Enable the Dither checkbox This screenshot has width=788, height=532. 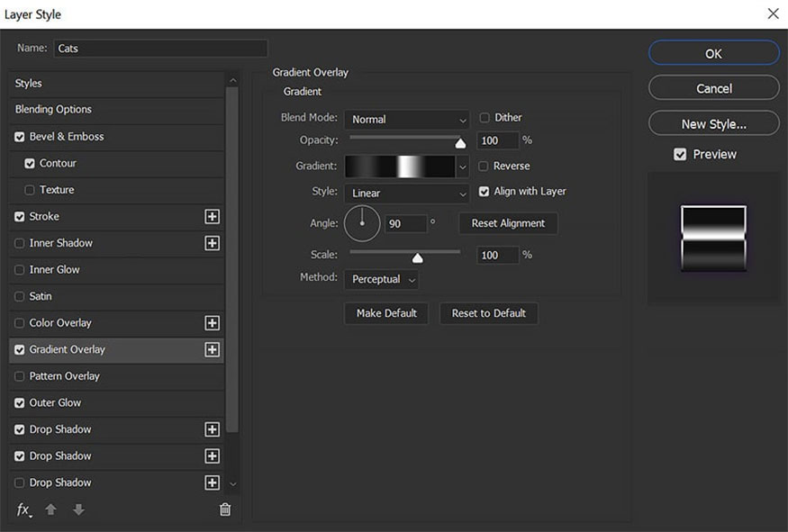pyautogui.click(x=485, y=118)
